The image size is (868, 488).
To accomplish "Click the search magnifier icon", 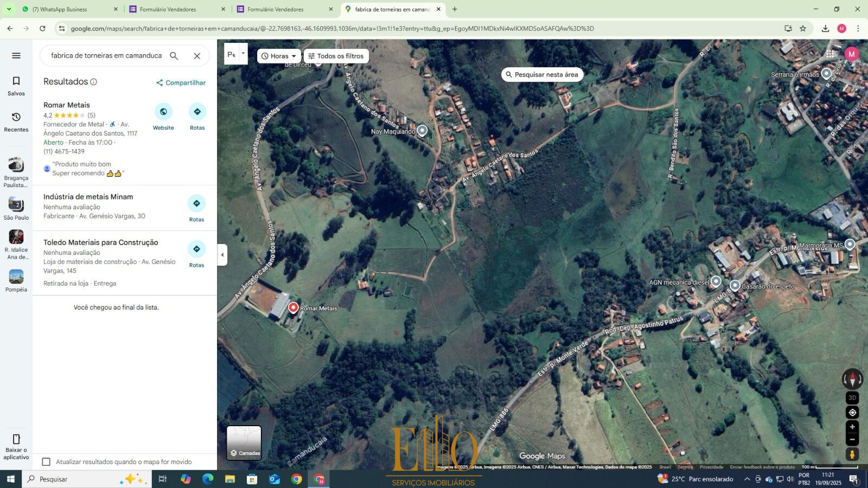I will pos(174,56).
